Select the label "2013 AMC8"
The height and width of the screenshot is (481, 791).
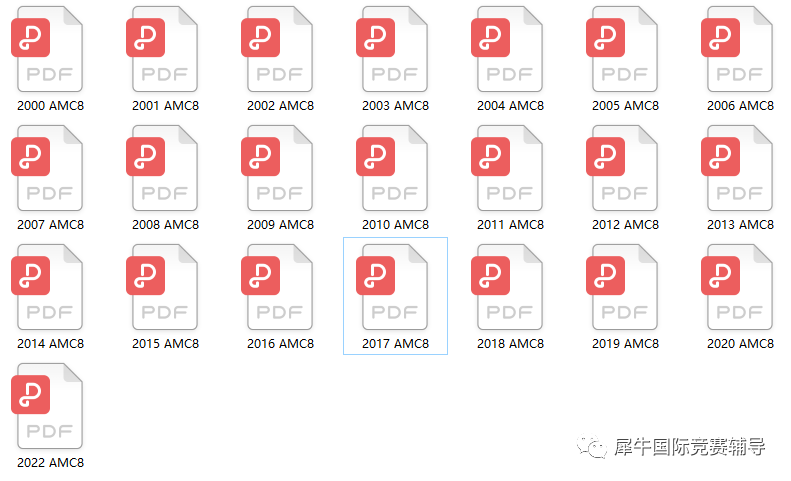(x=741, y=225)
